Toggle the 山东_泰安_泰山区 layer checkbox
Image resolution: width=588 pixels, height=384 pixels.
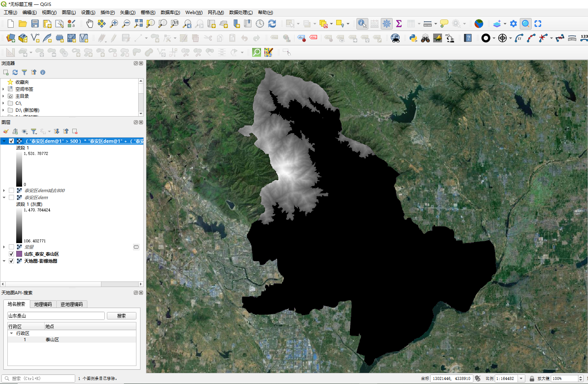(11, 254)
